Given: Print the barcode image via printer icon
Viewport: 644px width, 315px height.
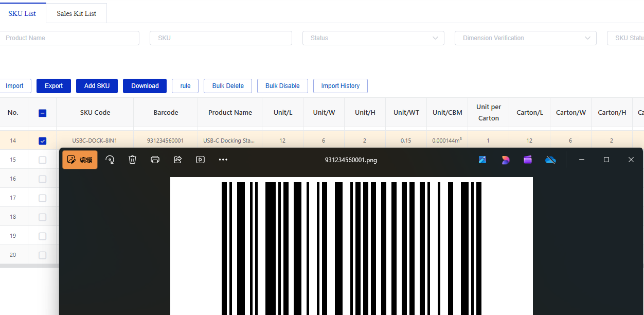Looking at the screenshot, I should [x=155, y=160].
